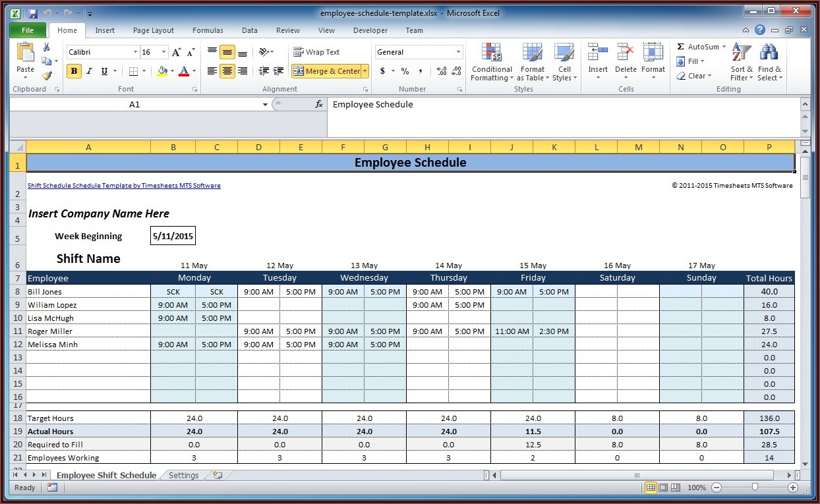Expand the Merge & Center dropdown arrow
Screen dimensions: 820x504
365,71
